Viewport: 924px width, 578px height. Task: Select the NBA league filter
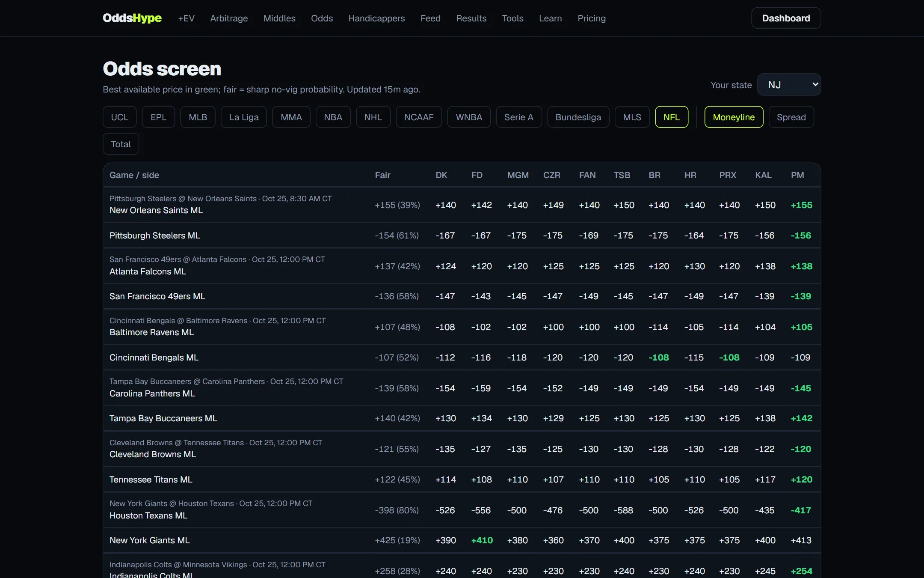(x=333, y=117)
